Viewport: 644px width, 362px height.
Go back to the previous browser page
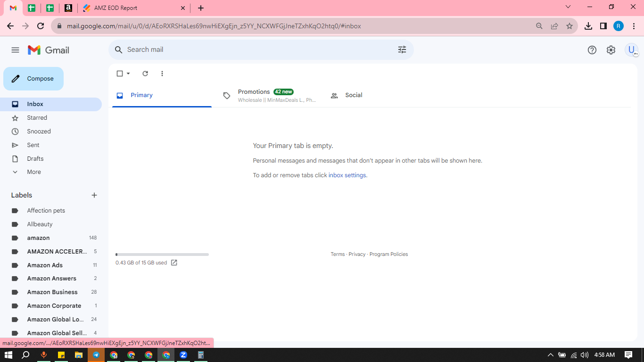tap(11, 26)
